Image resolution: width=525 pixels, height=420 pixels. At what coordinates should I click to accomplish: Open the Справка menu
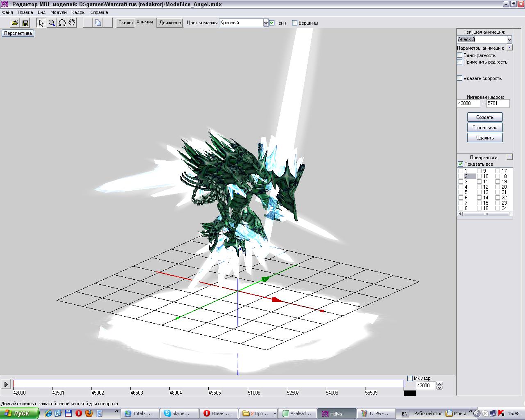point(99,12)
